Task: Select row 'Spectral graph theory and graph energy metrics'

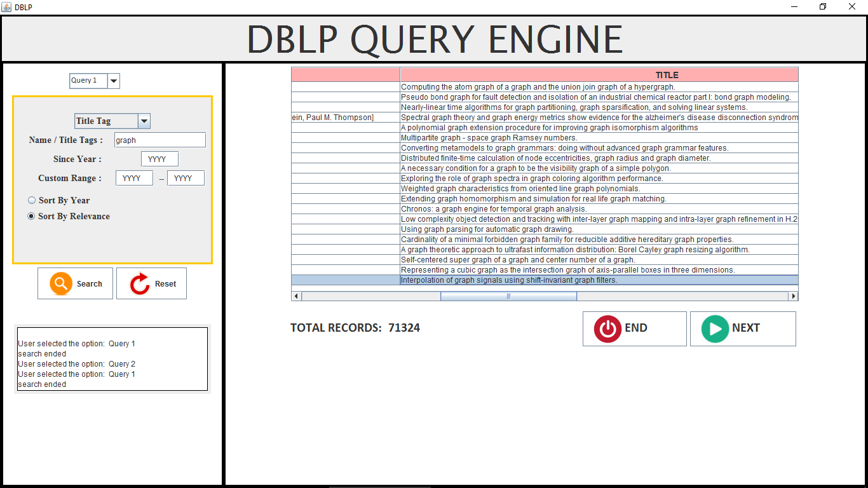Action: click(x=545, y=118)
